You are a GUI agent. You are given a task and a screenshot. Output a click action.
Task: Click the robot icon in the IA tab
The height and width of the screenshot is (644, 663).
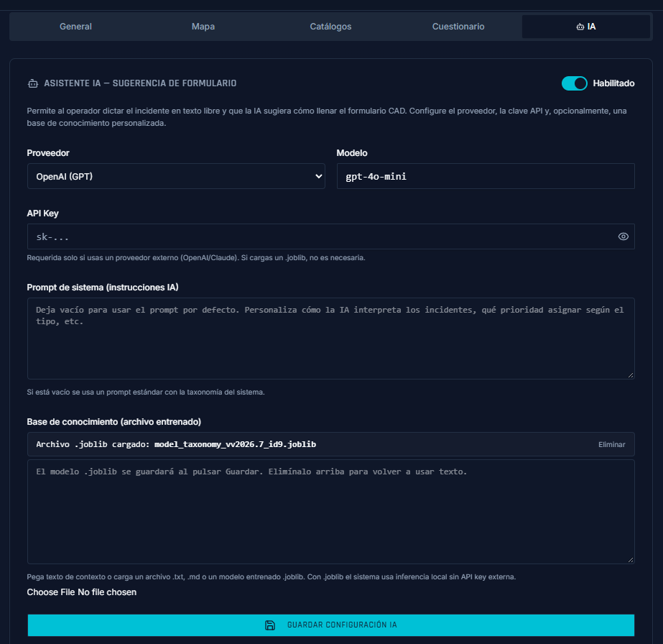pyautogui.click(x=580, y=27)
